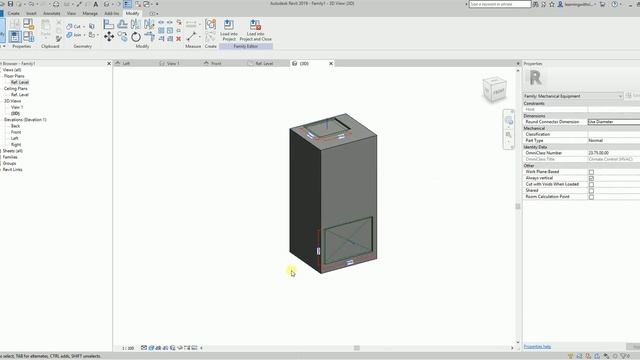
Task: Open the Manage ribbon tab
Action: click(x=90, y=13)
